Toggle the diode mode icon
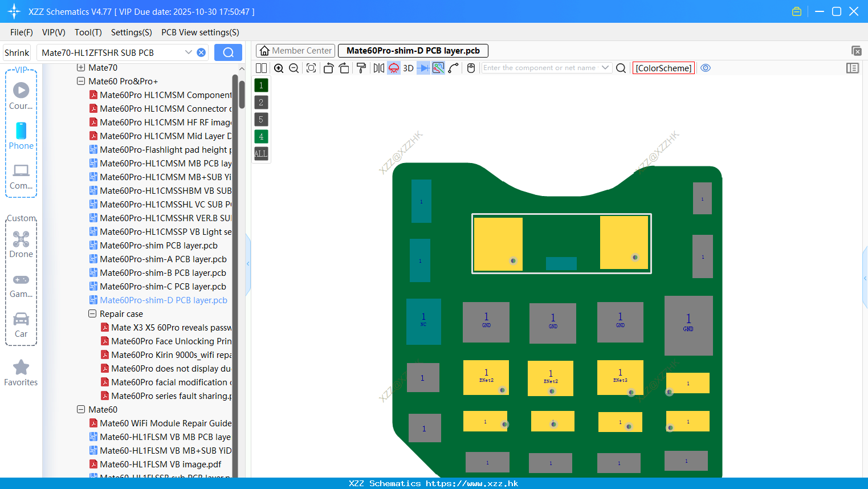Viewport: 868px width, 489px height. (x=423, y=68)
